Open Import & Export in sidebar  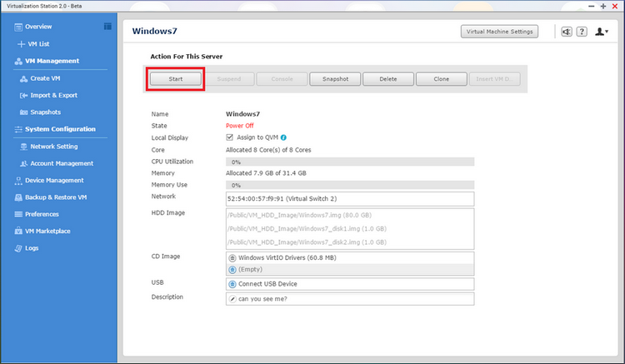click(x=53, y=95)
